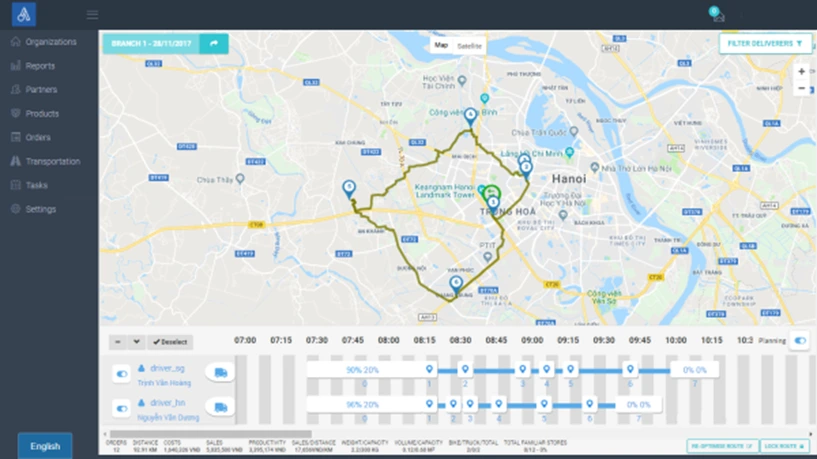Select stop 1 pin on driver_hn timeline

429,404
